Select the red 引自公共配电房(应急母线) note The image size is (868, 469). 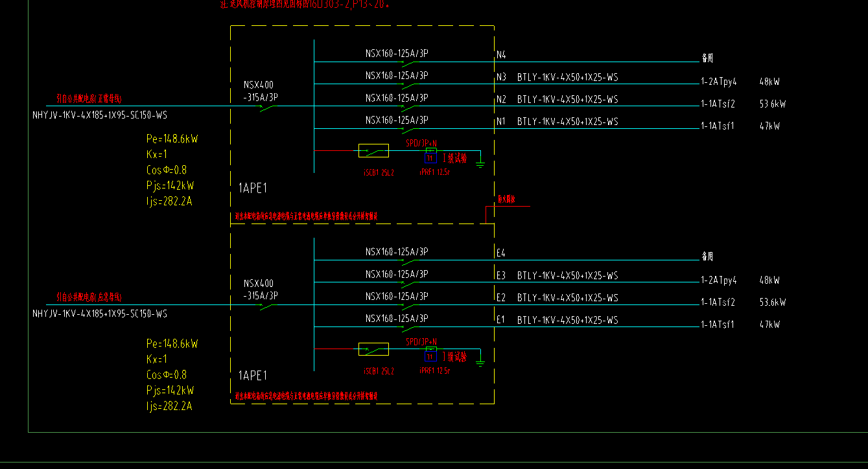[x=89, y=297]
